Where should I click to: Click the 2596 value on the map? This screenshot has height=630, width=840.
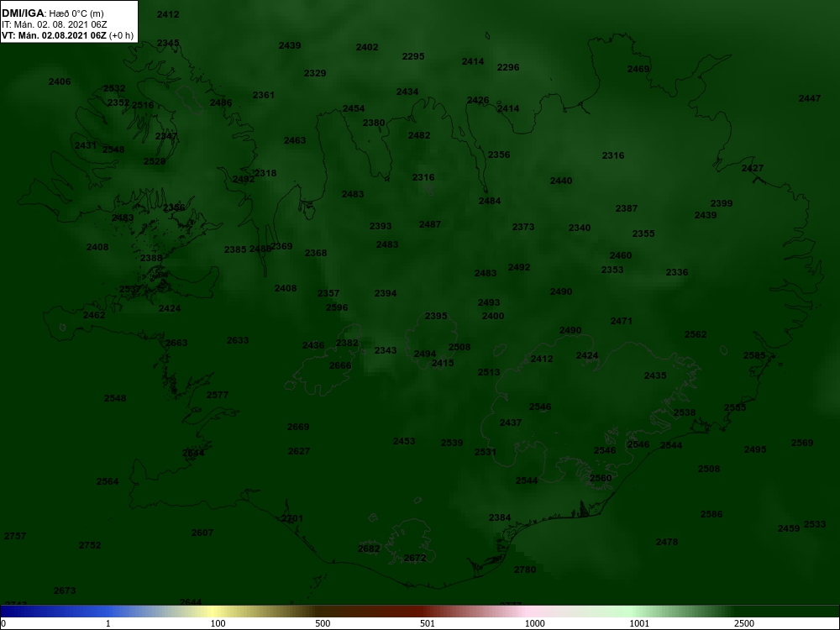[337, 307]
